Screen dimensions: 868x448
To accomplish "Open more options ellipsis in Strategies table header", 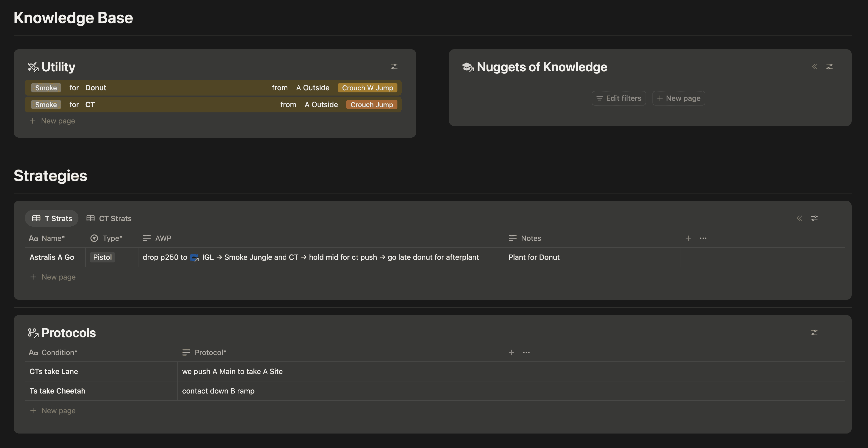I will 703,238.
